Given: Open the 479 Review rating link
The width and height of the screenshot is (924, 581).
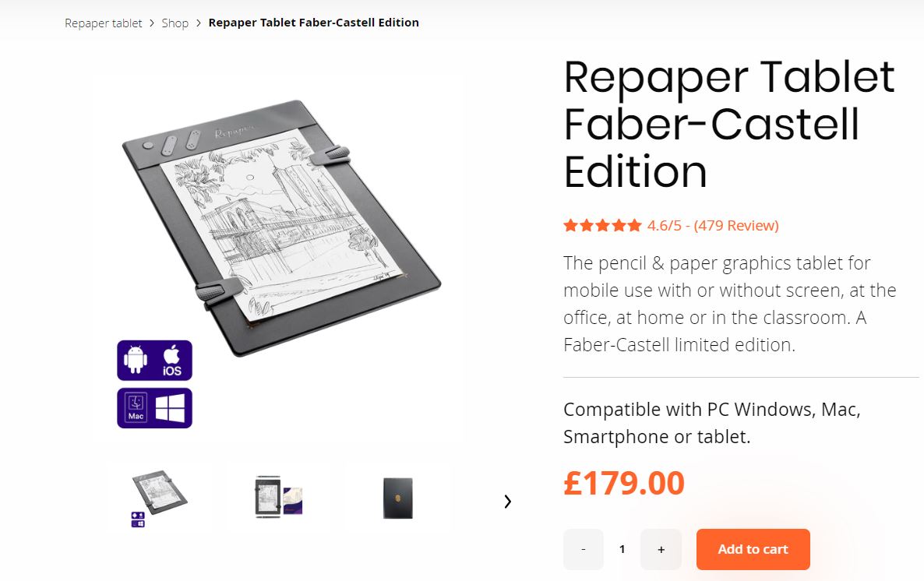Looking at the screenshot, I should [736, 226].
